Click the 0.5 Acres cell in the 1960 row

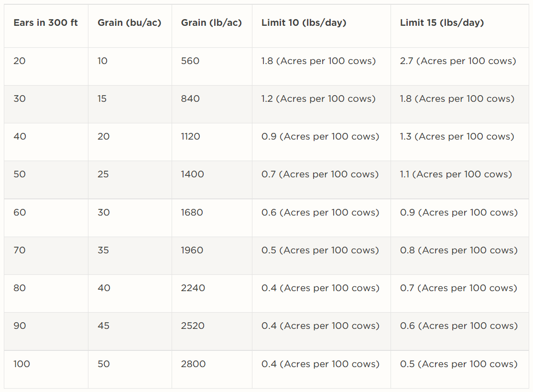click(x=320, y=250)
